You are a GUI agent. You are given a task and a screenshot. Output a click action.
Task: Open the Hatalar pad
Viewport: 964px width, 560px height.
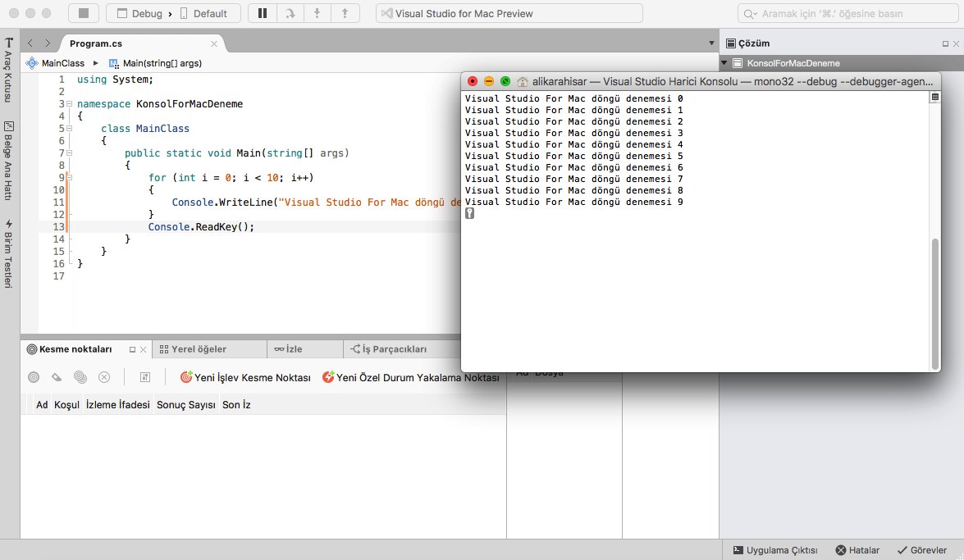coord(857,550)
